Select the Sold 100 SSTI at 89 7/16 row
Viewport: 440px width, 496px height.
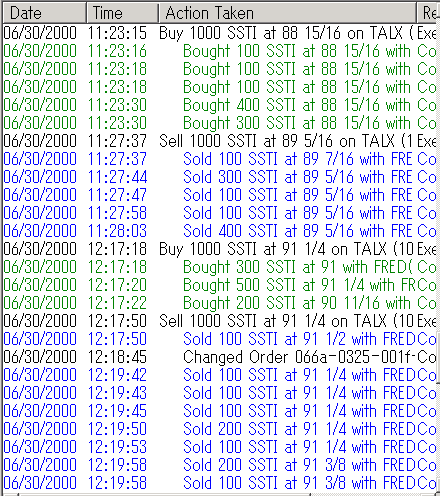[220, 159]
